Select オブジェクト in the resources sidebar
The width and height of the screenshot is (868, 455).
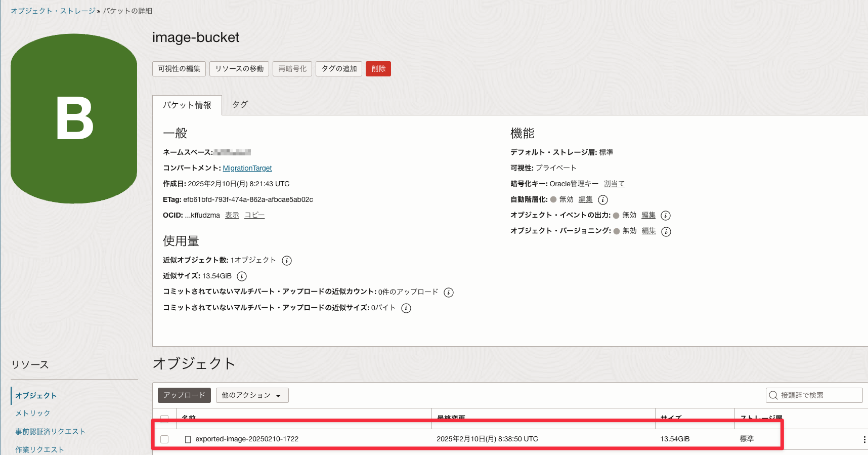coord(36,396)
